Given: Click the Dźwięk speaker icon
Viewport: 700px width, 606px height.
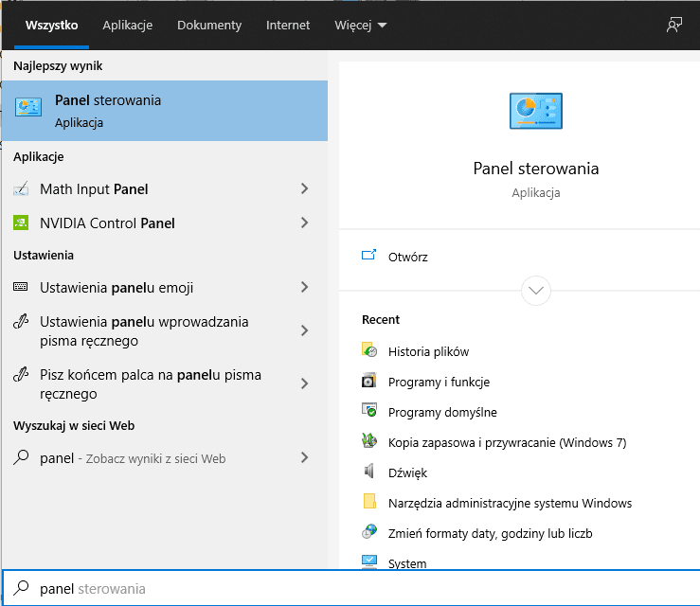Looking at the screenshot, I should click(369, 471).
